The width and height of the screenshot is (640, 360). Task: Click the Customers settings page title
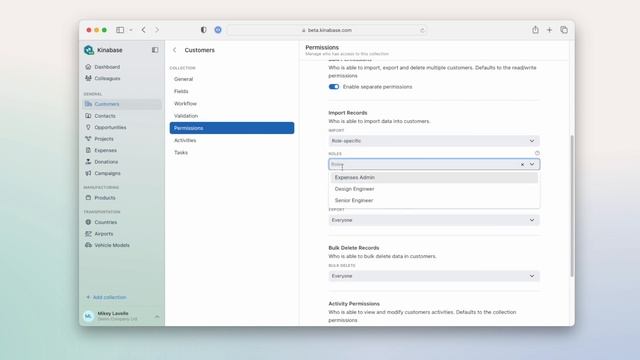click(x=199, y=50)
